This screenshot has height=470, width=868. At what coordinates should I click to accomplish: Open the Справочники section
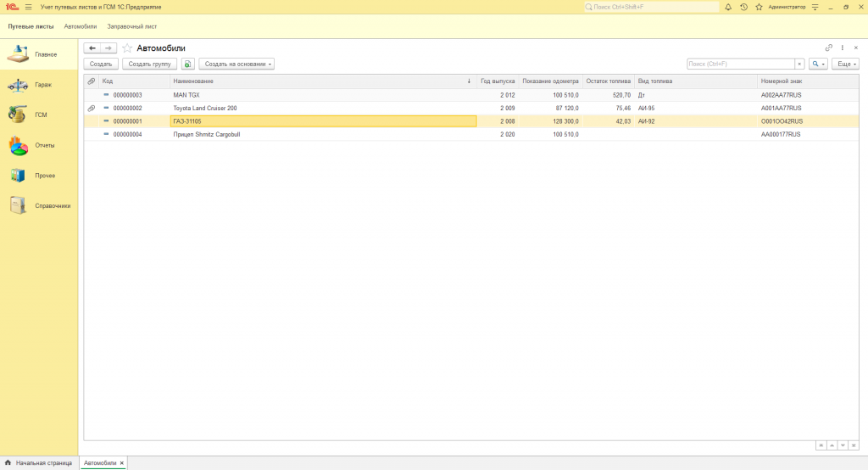point(39,205)
